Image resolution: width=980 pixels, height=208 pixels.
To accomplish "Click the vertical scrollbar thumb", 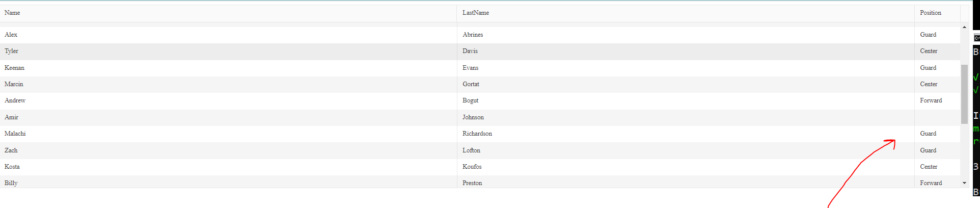I will click(x=964, y=94).
